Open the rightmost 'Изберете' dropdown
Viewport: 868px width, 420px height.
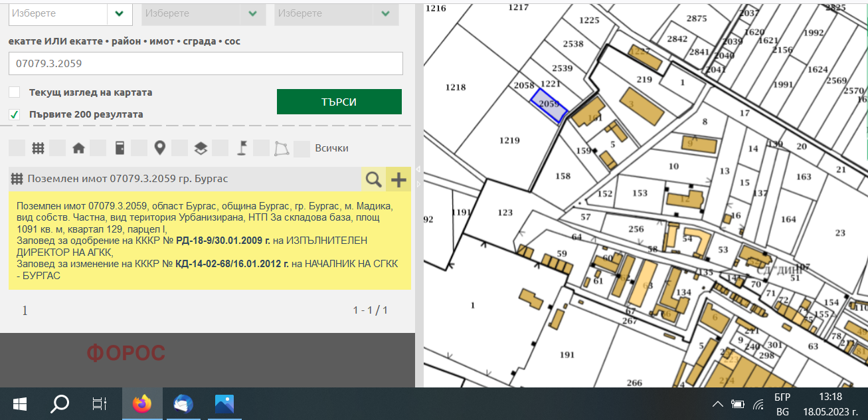335,13
